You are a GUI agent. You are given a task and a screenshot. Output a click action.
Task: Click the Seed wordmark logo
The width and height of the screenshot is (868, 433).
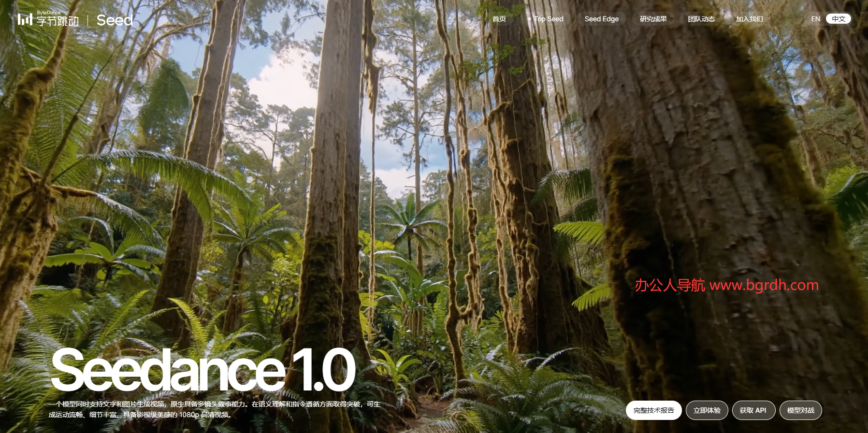115,20
